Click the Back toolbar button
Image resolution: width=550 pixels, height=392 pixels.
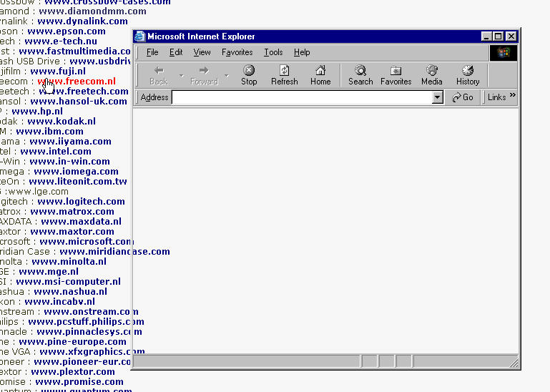coord(159,75)
